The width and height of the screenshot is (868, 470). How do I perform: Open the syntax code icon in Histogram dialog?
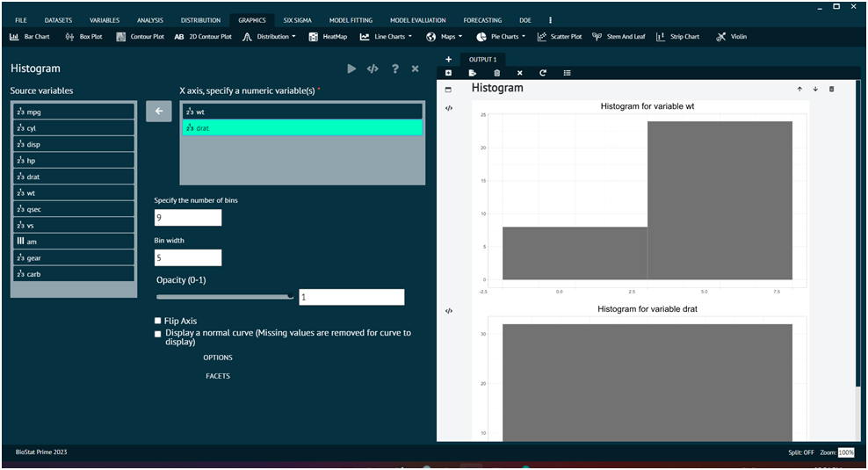373,69
